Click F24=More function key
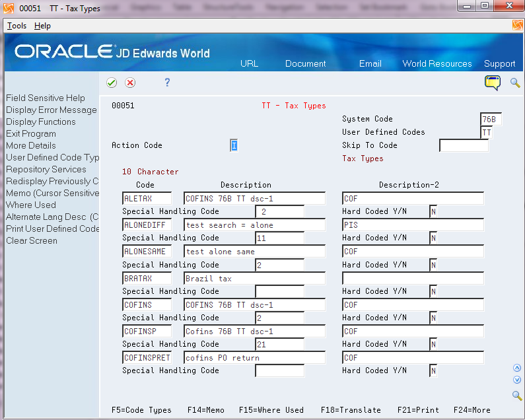Screen dimensions: 525x420 pos(472,410)
